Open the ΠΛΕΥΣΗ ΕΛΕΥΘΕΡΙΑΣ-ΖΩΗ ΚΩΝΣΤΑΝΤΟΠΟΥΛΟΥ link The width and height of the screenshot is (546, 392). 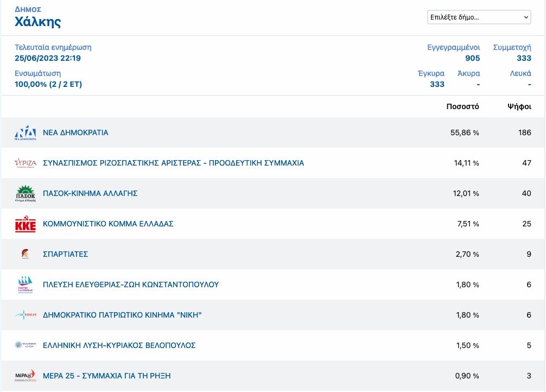[x=131, y=284]
